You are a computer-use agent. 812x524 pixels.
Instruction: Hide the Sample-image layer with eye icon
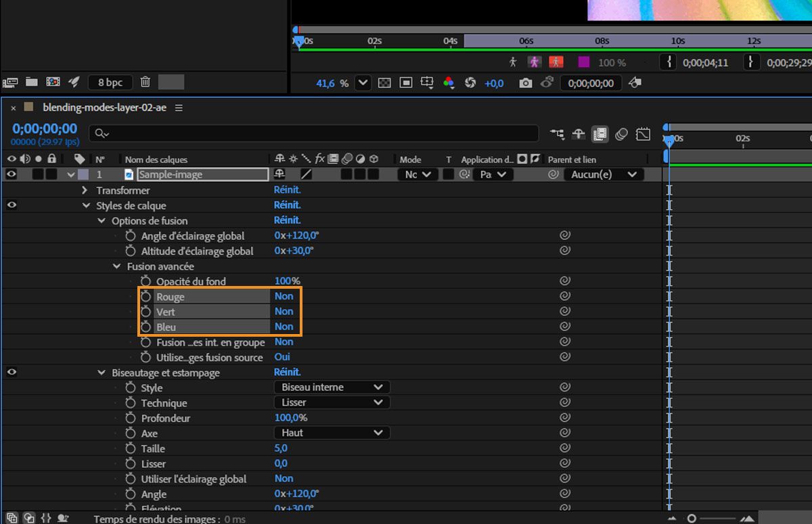[x=11, y=174]
